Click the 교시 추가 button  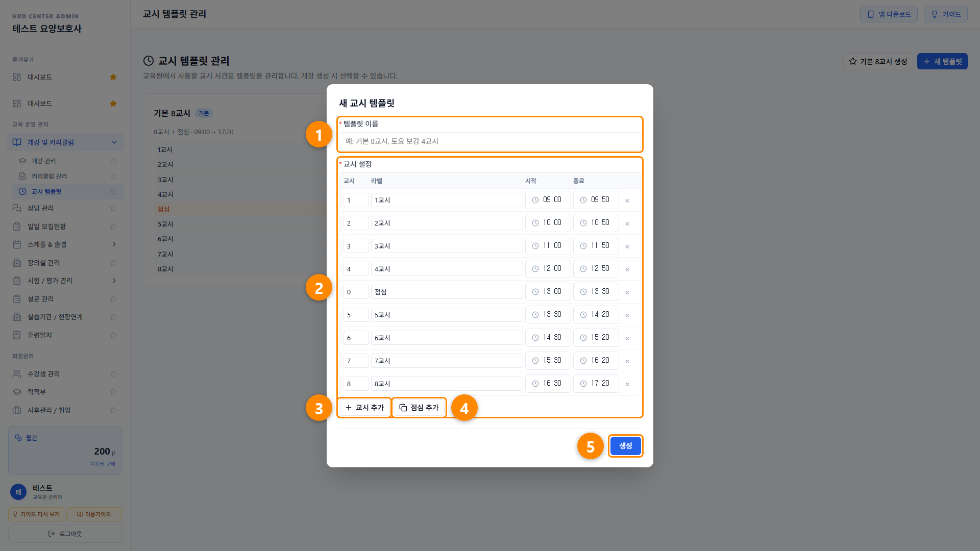[x=364, y=408]
